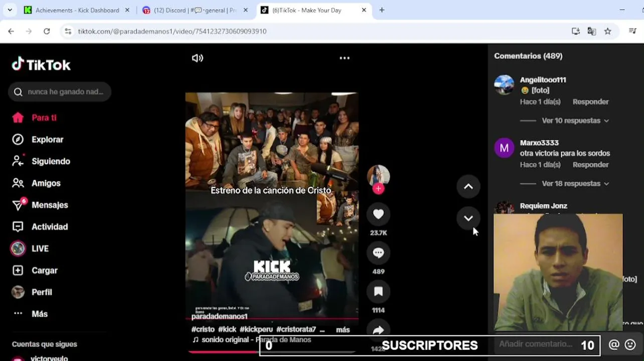This screenshot has width=644, height=361.
Task: Click the #cristorata7 hashtag
Action: pyautogui.click(x=296, y=330)
